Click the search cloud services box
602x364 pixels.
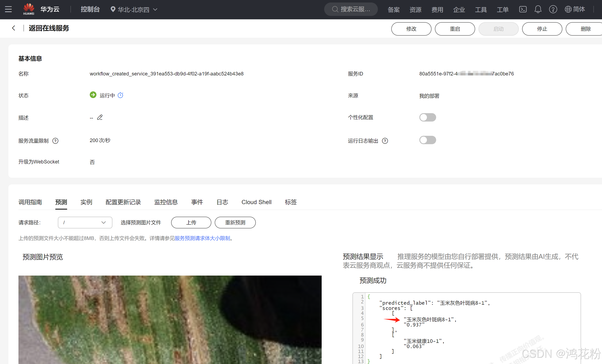click(x=351, y=9)
